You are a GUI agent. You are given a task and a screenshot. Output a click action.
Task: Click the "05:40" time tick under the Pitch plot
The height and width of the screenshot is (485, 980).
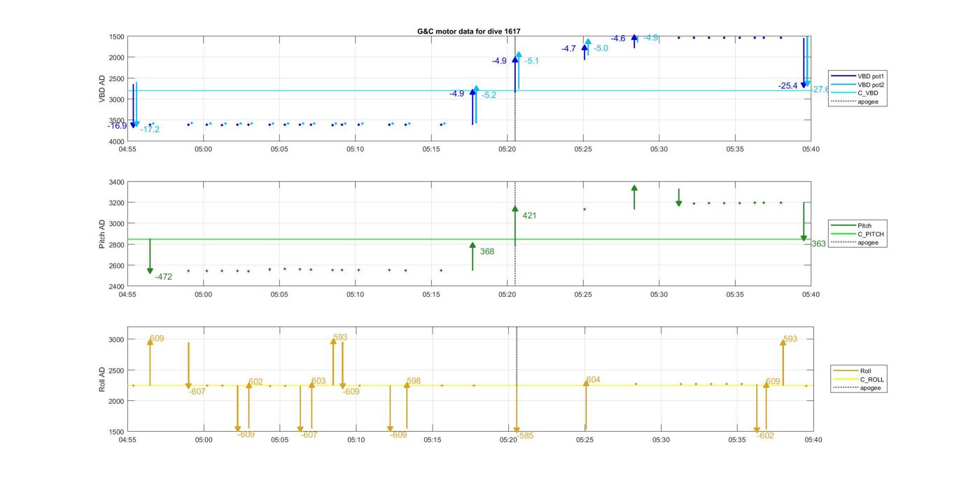[811, 295]
